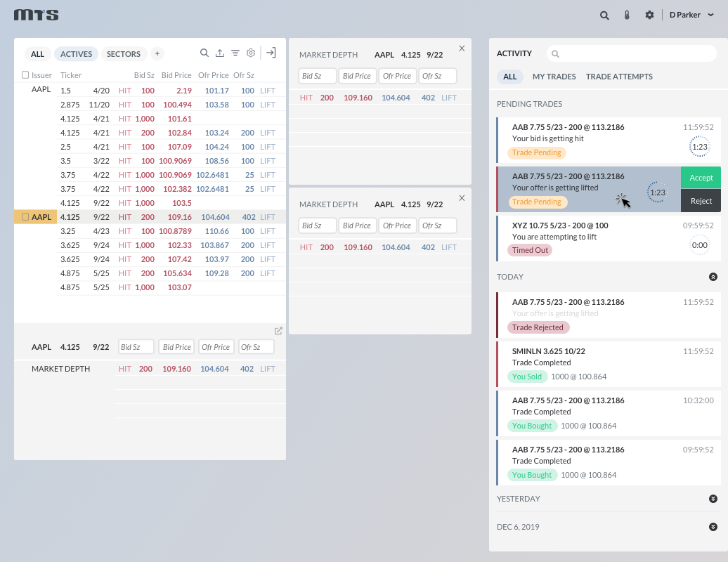Search within the watchlist panel

click(204, 53)
